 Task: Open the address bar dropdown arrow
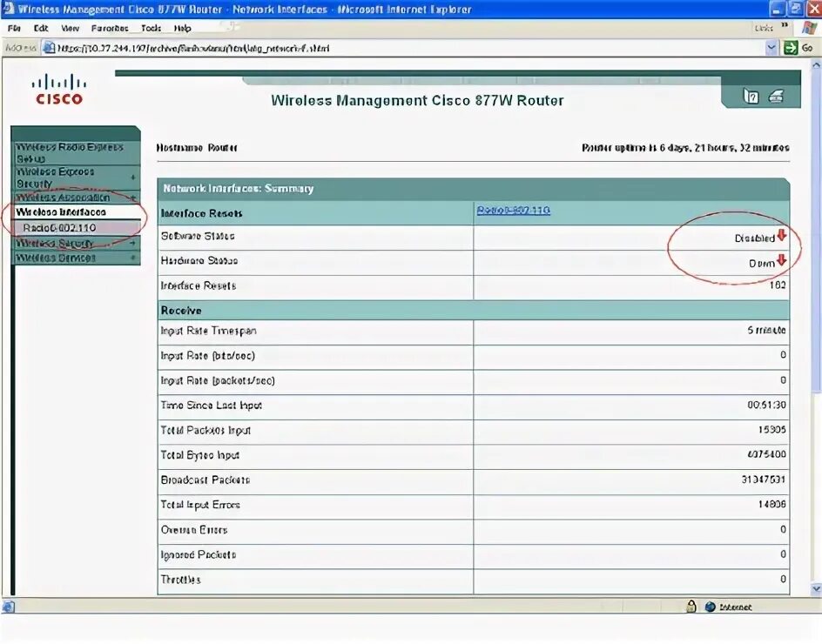point(771,48)
